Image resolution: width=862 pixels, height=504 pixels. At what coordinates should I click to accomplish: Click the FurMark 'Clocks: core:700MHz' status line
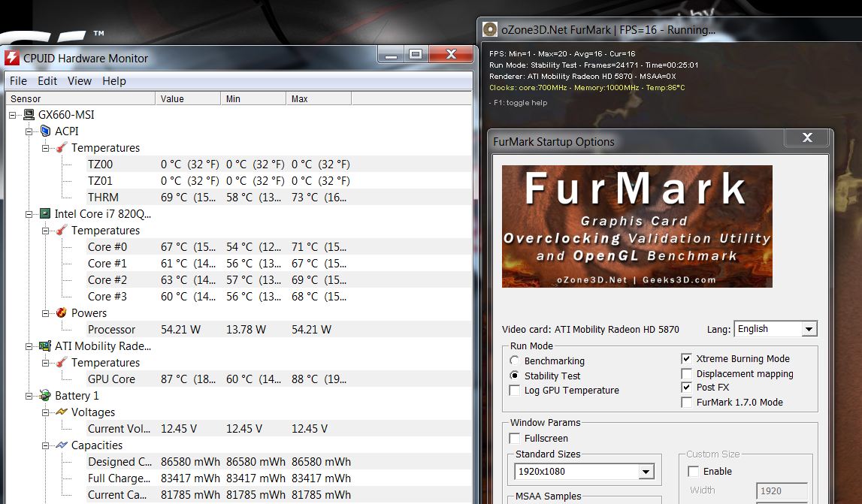[587, 87]
